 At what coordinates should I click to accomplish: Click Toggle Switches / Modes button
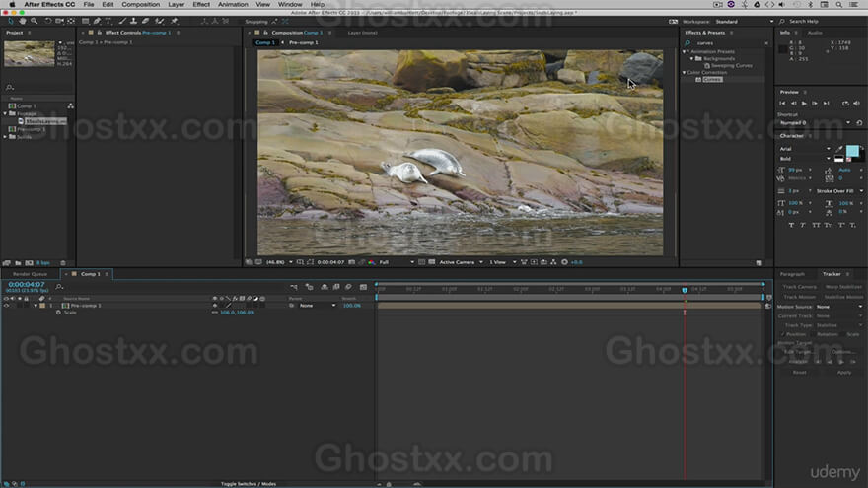(248, 484)
